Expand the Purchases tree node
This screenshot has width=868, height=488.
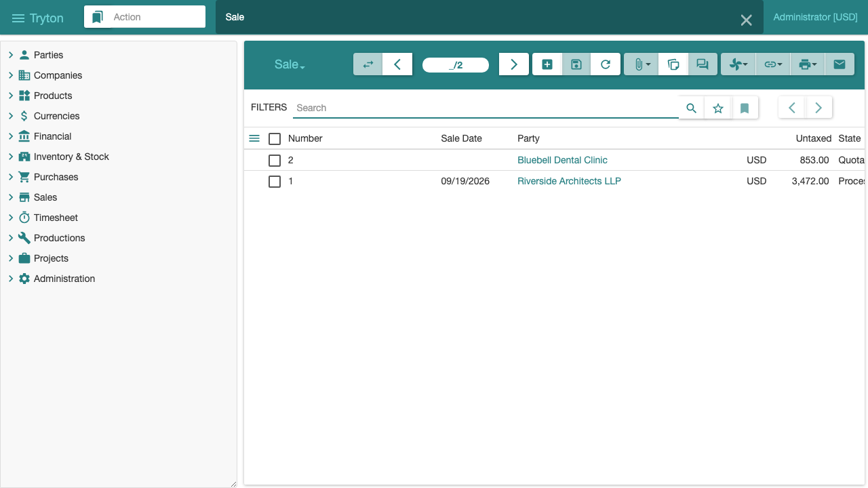click(x=11, y=177)
